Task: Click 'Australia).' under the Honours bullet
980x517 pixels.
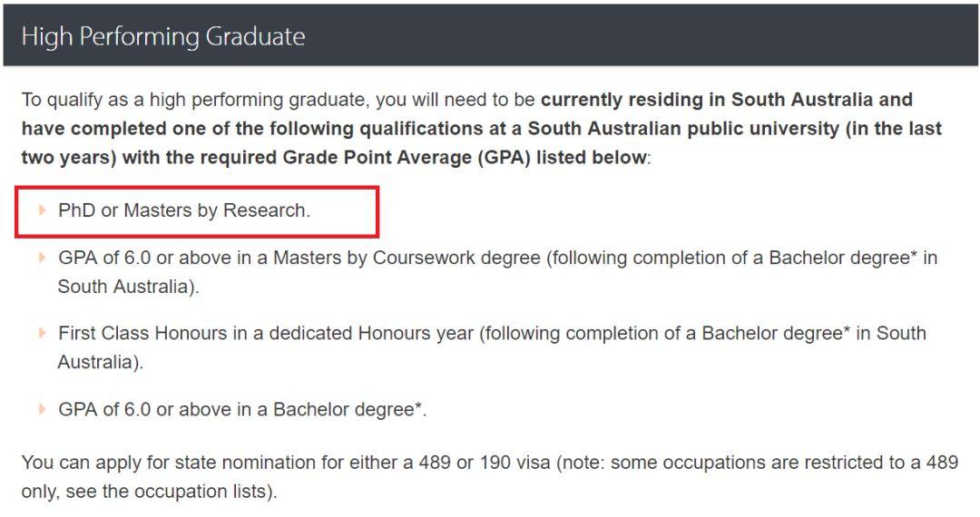Action: pyautogui.click(x=101, y=362)
